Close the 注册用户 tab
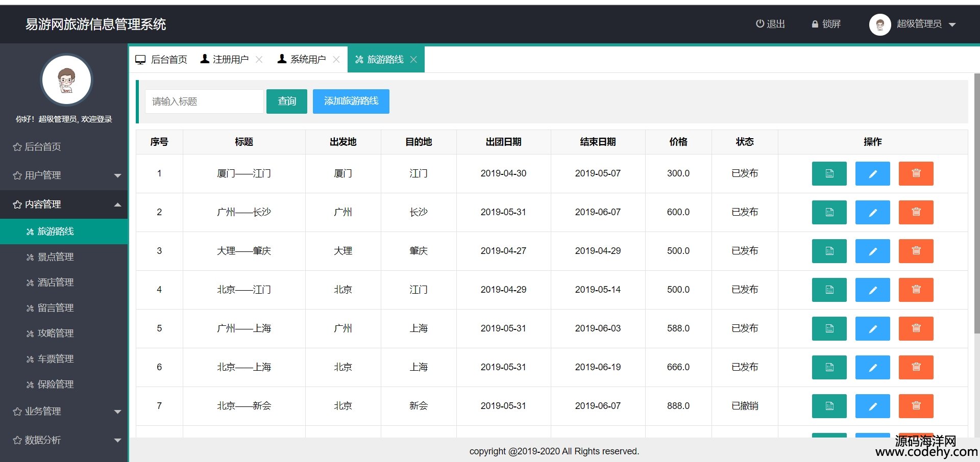Screen dimensions: 980x462 tap(259, 60)
